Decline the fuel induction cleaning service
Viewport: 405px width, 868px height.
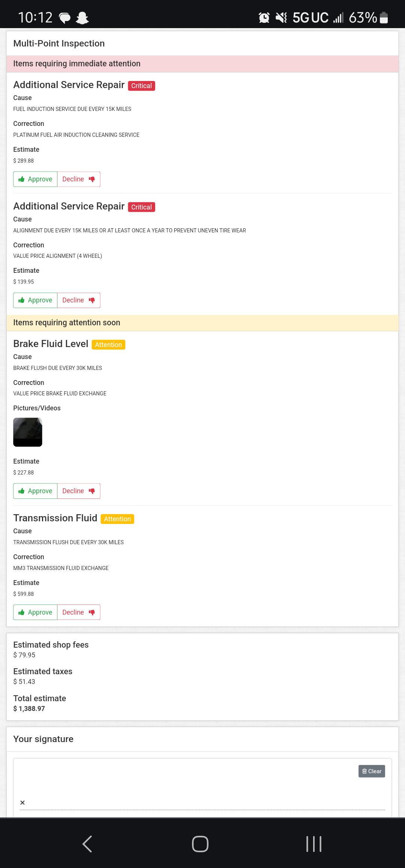coord(79,179)
